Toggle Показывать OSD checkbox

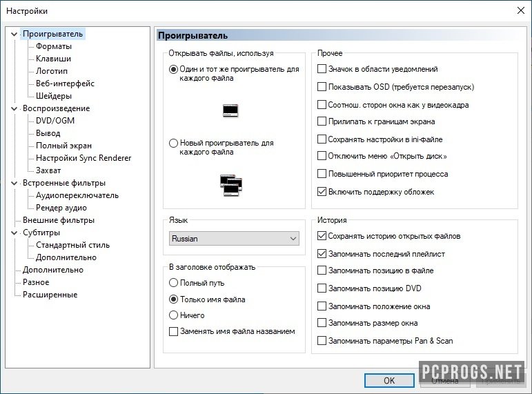click(x=322, y=87)
